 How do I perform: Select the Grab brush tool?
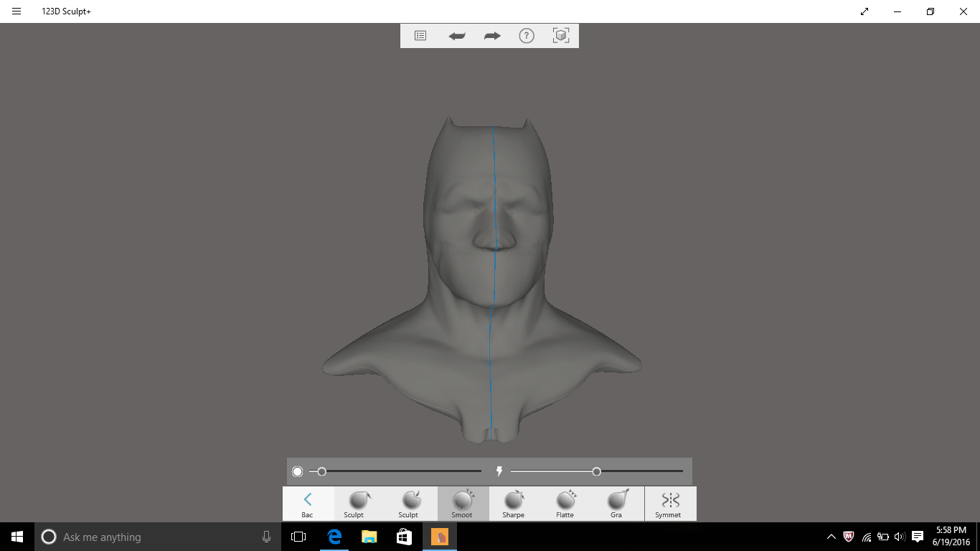click(x=618, y=504)
